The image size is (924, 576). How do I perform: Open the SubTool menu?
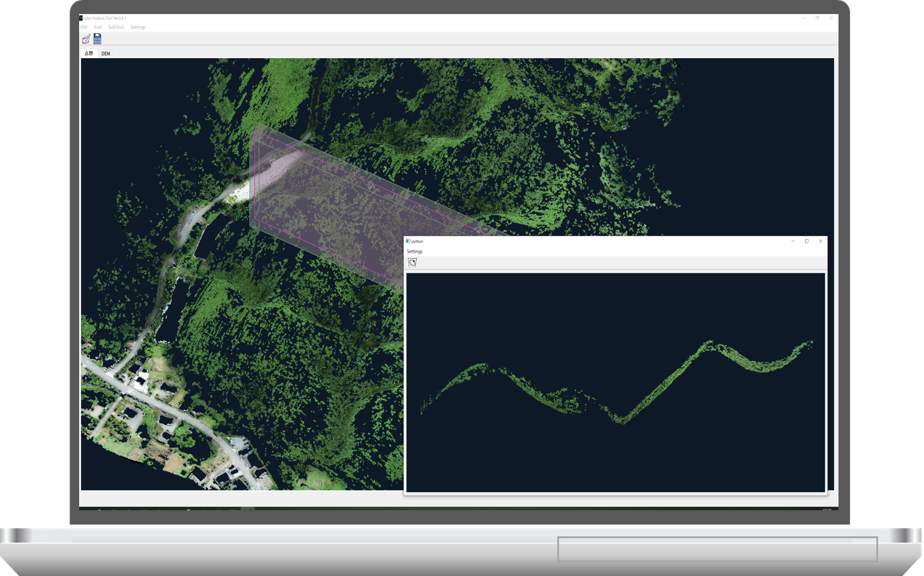(x=115, y=27)
